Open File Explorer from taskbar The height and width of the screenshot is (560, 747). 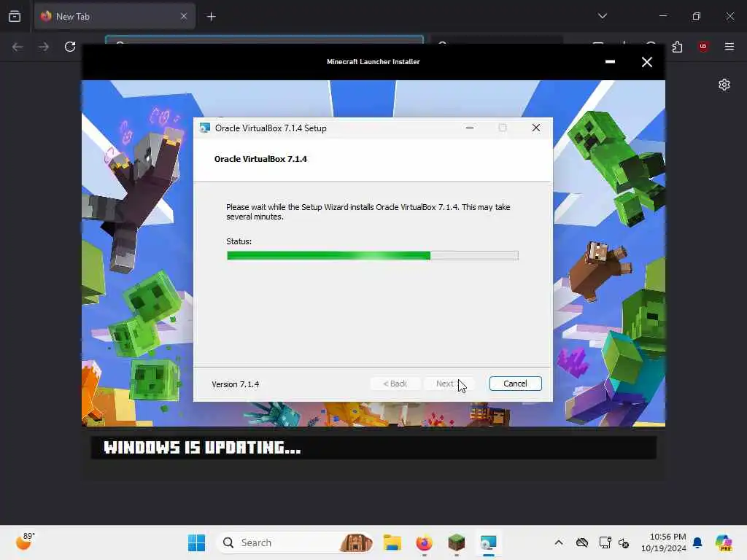392,542
